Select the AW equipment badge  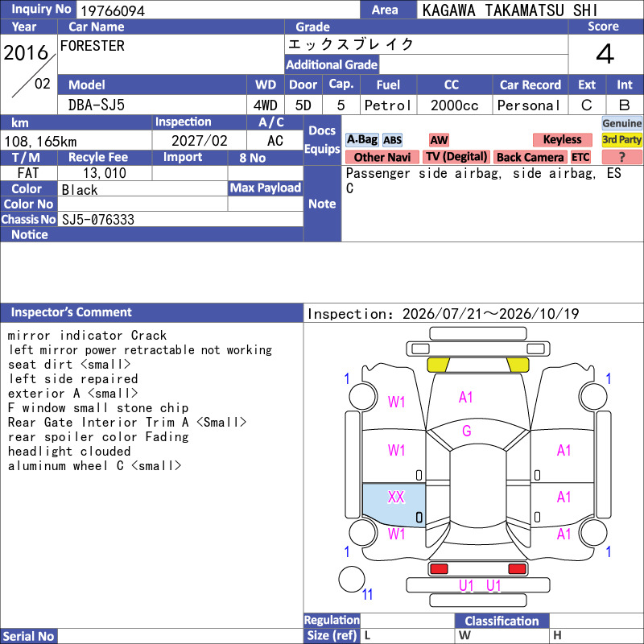point(439,140)
